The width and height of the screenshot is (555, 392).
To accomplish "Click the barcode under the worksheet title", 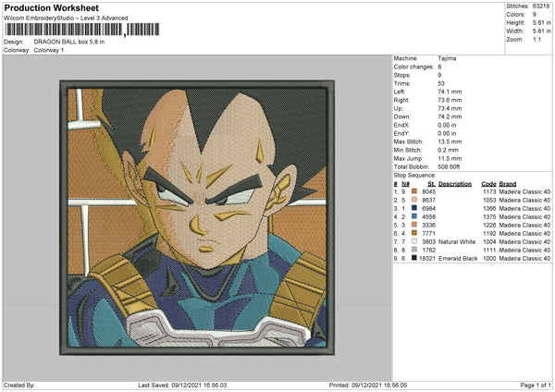I will (82, 30).
